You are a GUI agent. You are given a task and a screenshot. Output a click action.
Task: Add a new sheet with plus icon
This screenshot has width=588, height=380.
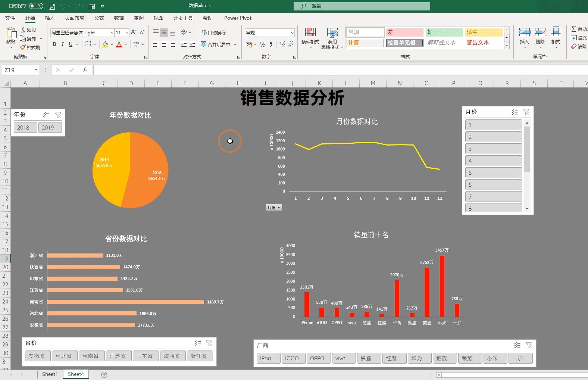(x=104, y=374)
